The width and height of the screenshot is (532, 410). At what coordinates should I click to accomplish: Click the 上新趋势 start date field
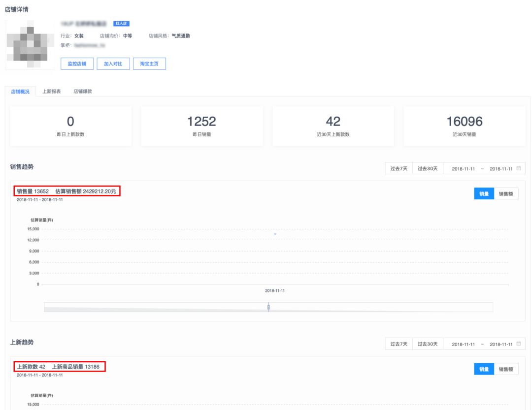click(463, 344)
